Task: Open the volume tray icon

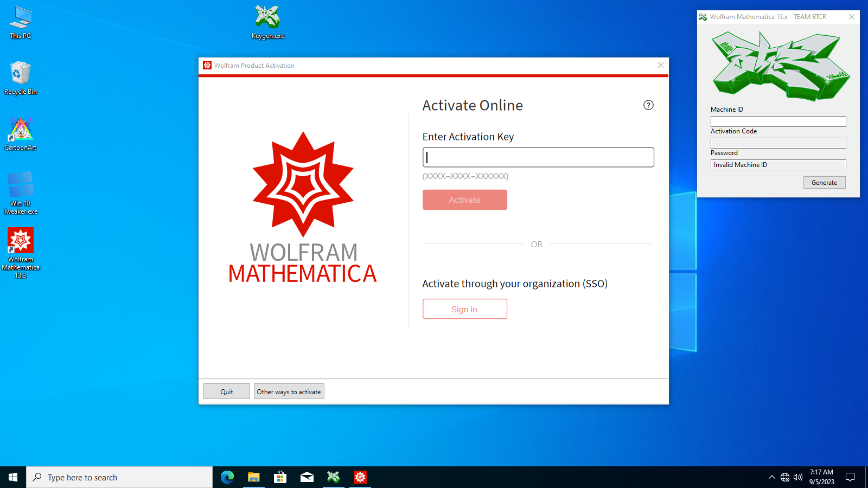Action: [x=798, y=477]
